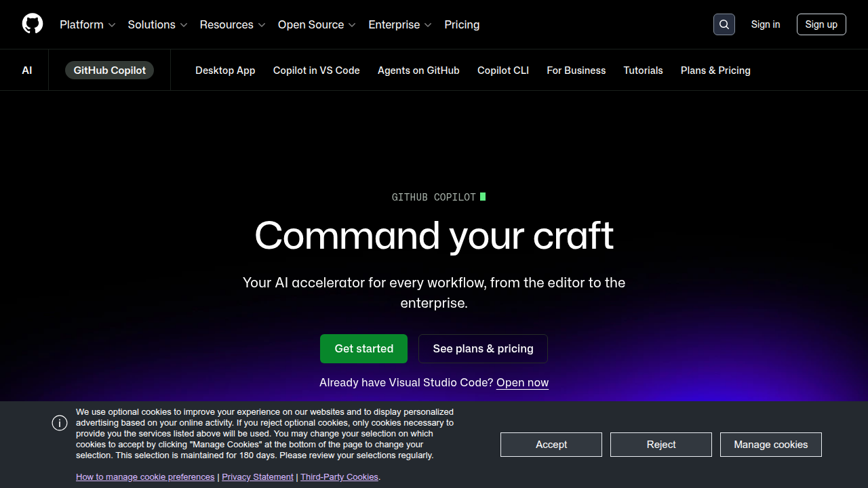This screenshot has width=868, height=488.
Task: Open the Desktop App tab
Action: (x=225, y=70)
